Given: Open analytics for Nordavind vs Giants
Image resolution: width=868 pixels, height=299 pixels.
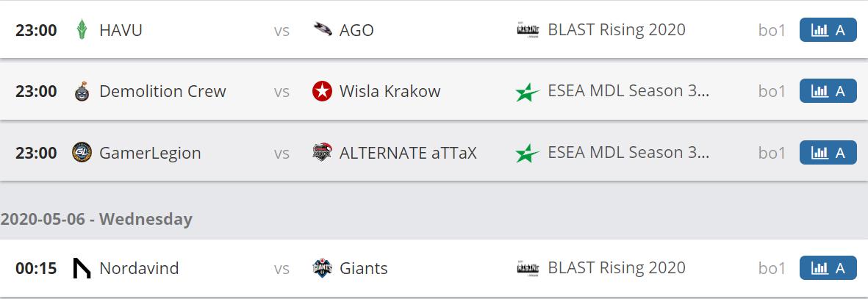Looking at the screenshot, I should [x=828, y=268].
